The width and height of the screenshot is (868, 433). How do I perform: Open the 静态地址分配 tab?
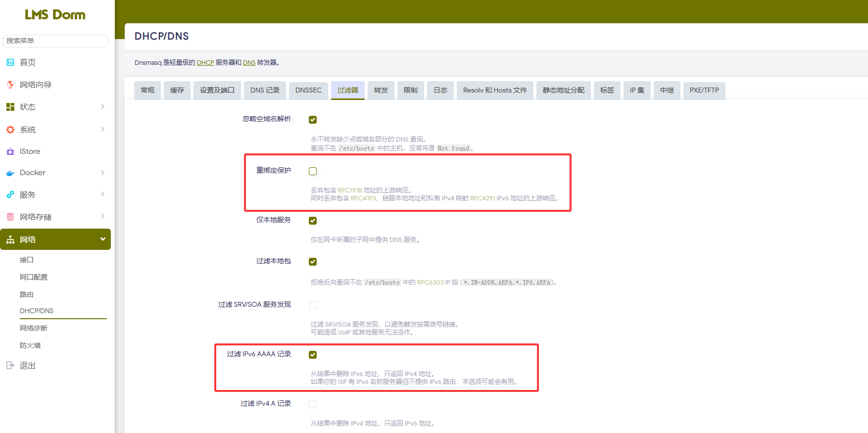click(563, 90)
